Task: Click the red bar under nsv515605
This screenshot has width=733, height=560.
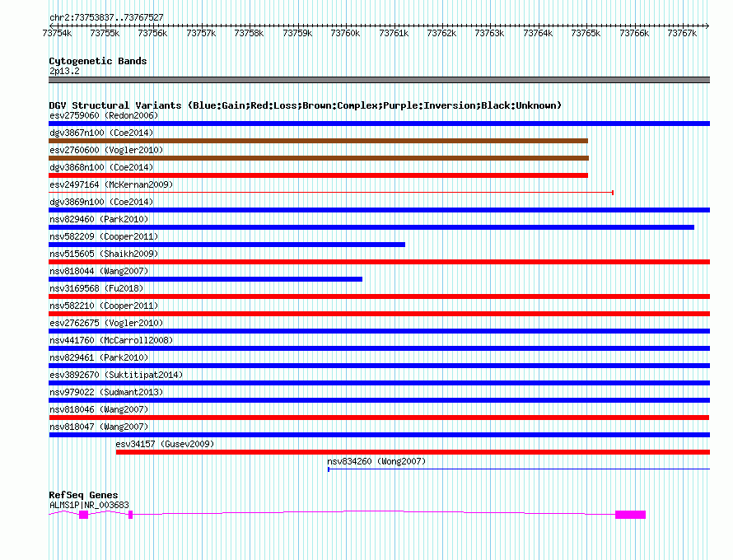Action: tap(379, 262)
